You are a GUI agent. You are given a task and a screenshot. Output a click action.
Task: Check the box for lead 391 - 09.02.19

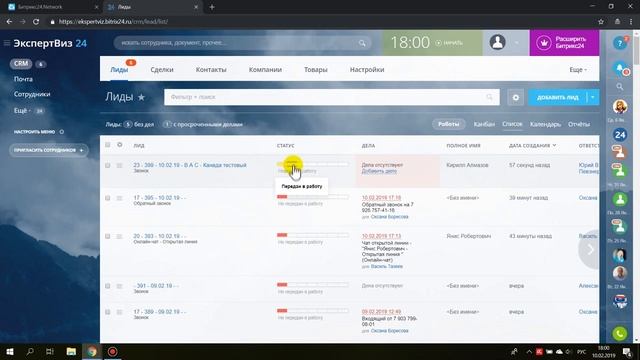[x=107, y=286]
